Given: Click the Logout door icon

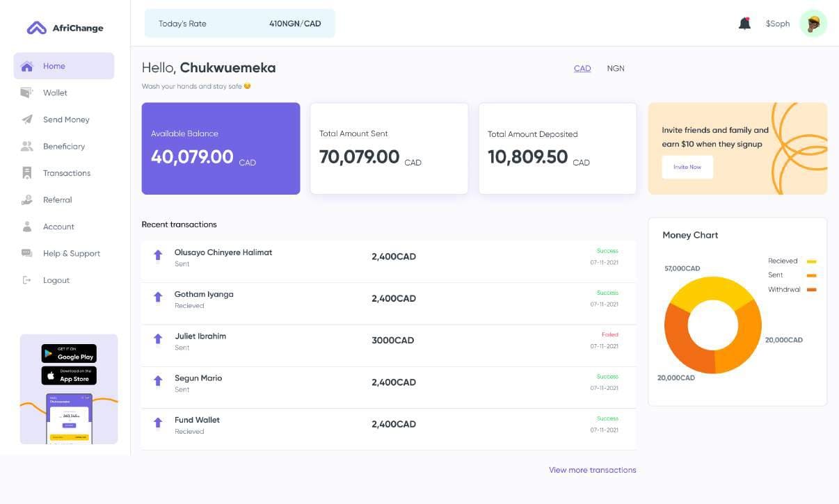Looking at the screenshot, I should coord(27,280).
